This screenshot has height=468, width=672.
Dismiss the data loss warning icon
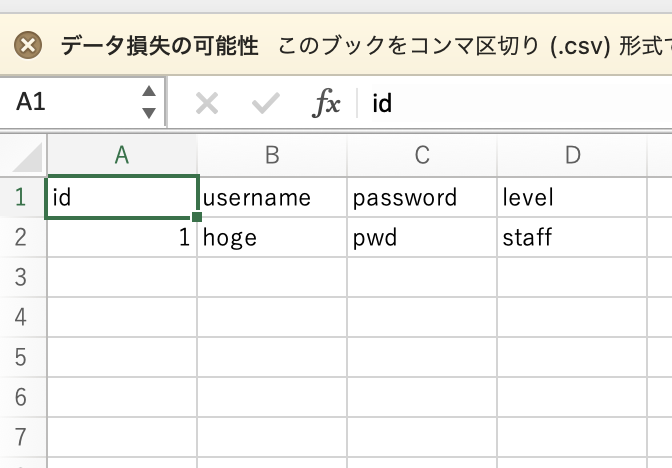click(28, 45)
